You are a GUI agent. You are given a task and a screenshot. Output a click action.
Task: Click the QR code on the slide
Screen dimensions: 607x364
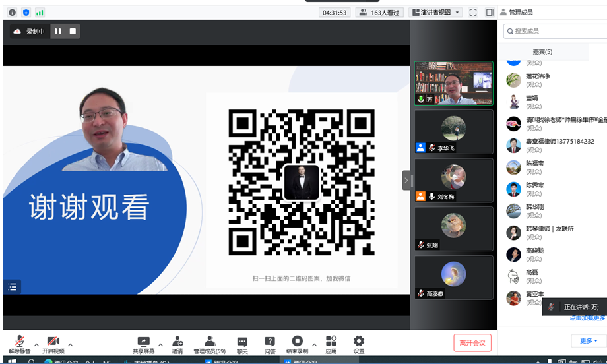tap(301, 182)
